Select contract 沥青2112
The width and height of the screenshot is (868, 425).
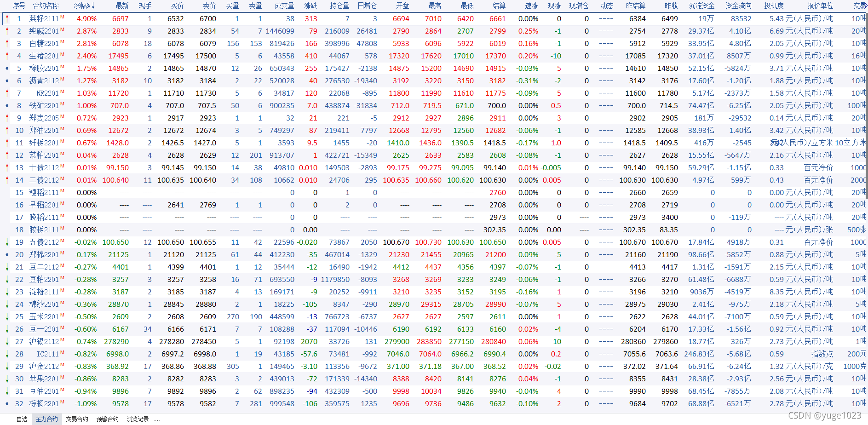[x=44, y=81]
